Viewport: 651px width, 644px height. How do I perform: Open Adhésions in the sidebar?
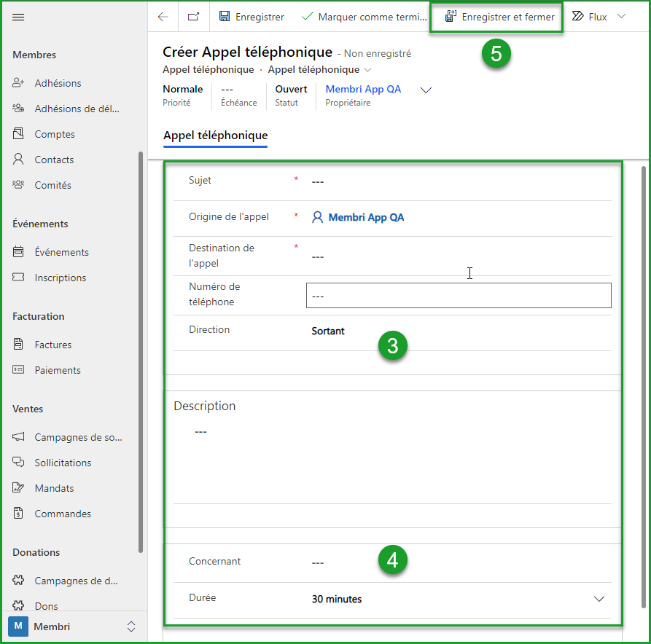(x=58, y=83)
